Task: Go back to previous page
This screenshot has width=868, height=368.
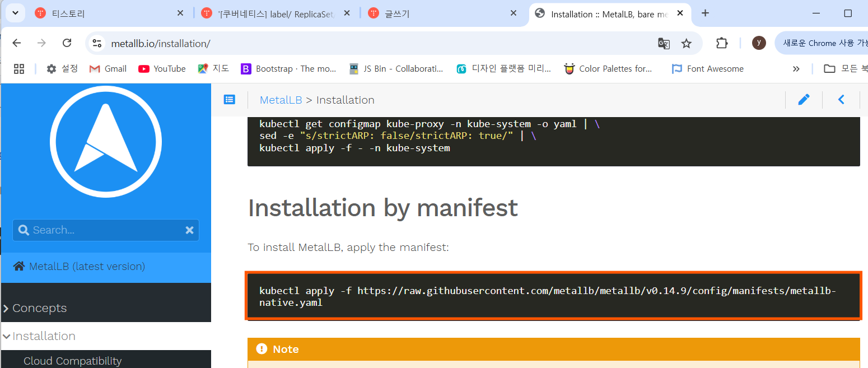Action: point(17,43)
